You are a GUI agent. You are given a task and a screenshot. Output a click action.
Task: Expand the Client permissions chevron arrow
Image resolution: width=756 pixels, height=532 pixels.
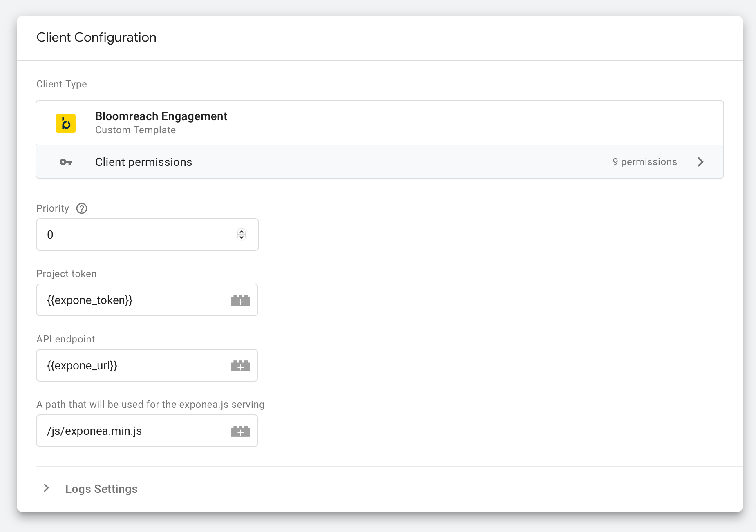coord(700,162)
